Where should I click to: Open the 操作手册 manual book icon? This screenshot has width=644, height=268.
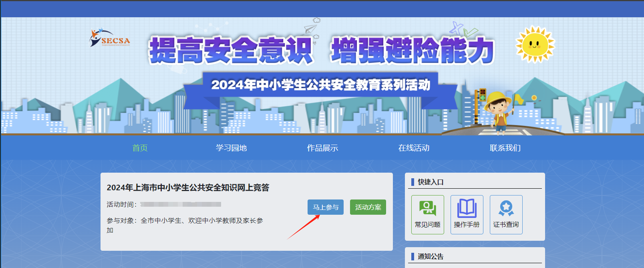pyautogui.click(x=467, y=215)
